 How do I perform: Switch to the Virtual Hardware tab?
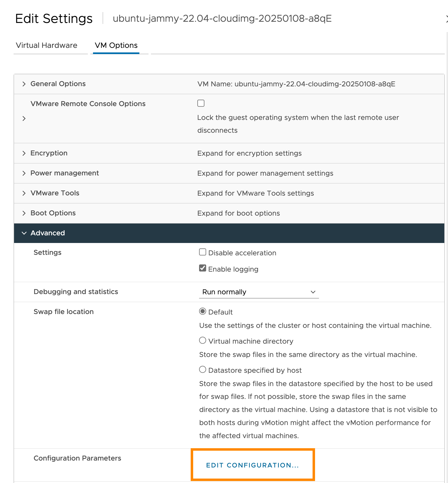pos(47,45)
